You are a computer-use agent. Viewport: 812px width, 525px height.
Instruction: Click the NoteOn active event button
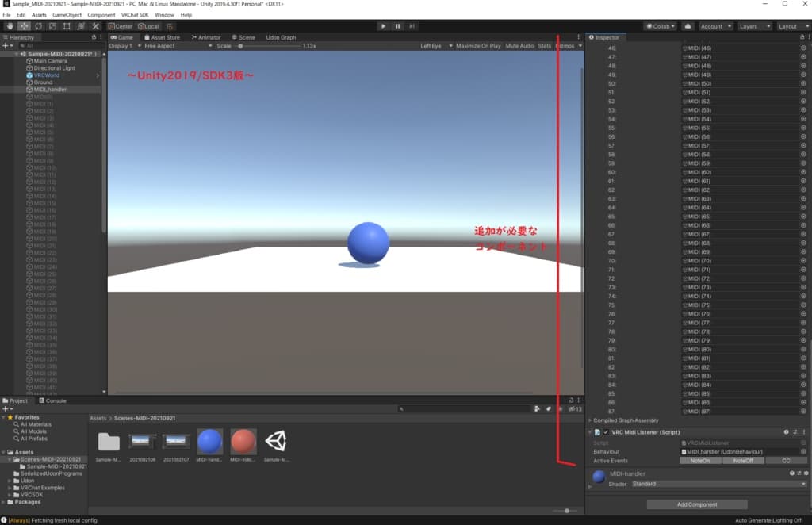coord(701,460)
